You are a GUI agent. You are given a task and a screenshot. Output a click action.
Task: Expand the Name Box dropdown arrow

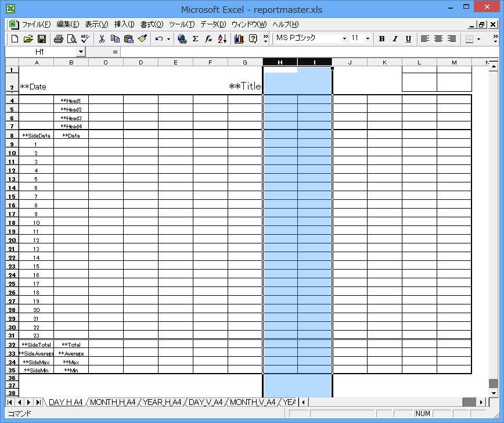(x=80, y=52)
